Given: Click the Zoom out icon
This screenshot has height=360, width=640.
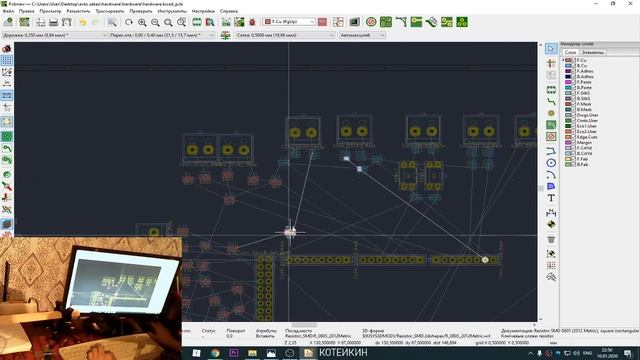Looking at the screenshot, I should pos(155,22).
